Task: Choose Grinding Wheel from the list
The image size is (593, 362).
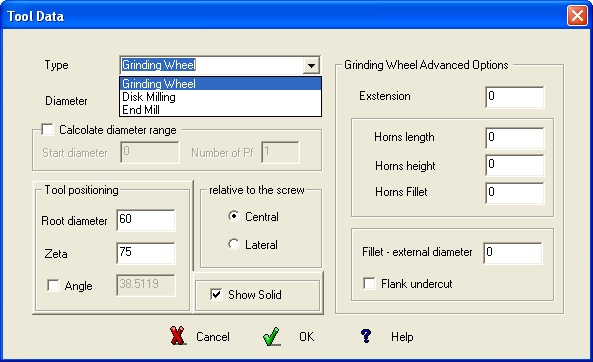Action: coord(220,84)
